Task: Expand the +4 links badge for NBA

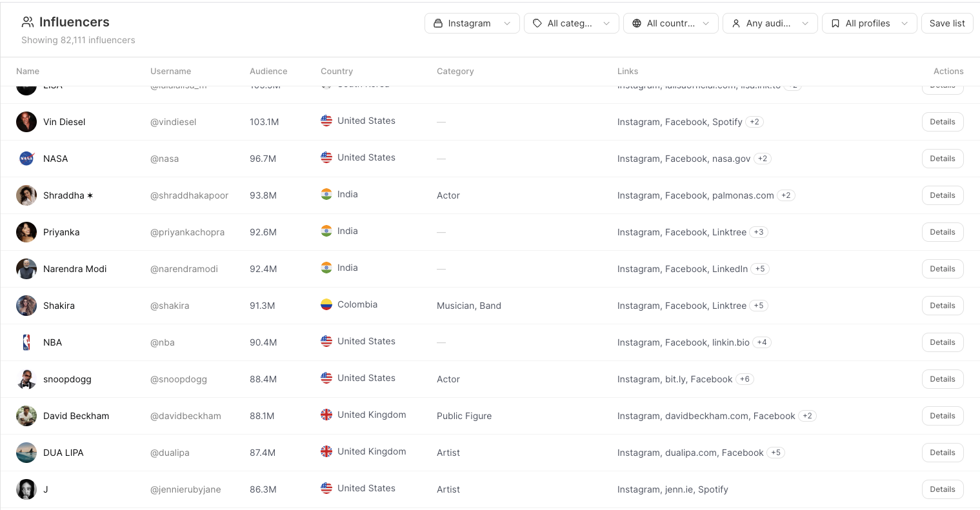Action: (x=762, y=342)
